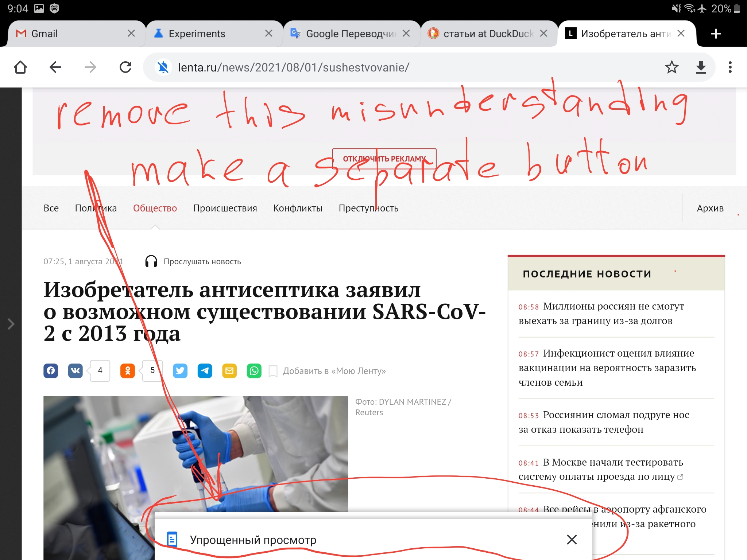
Task: Open news В Москве начали тестировать
Action: (x=601, y=469)
